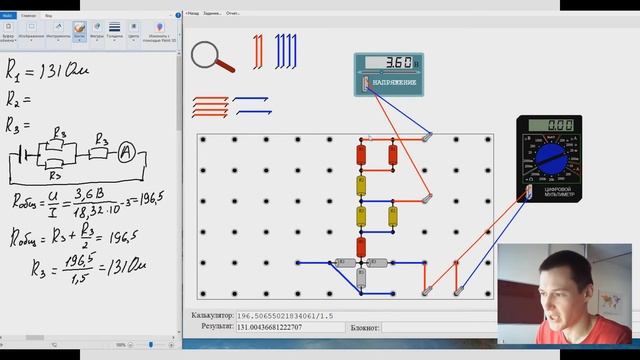Image resolution: width=640 pixels, height=360 pixels.
Task: Click the Калькулятор input field
Action: point(366,316)
